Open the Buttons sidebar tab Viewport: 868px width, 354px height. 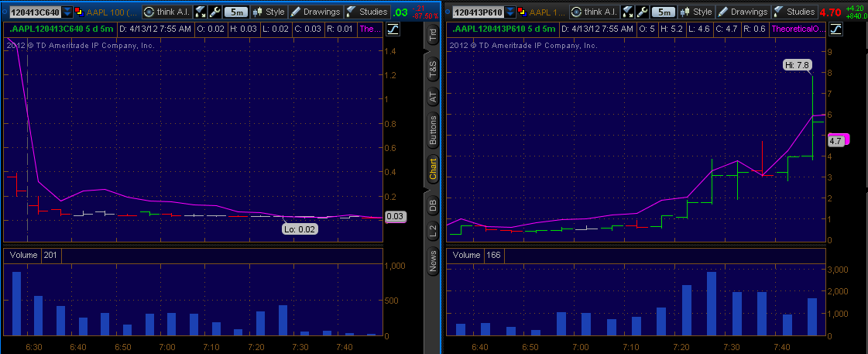[x=432, y=130]
